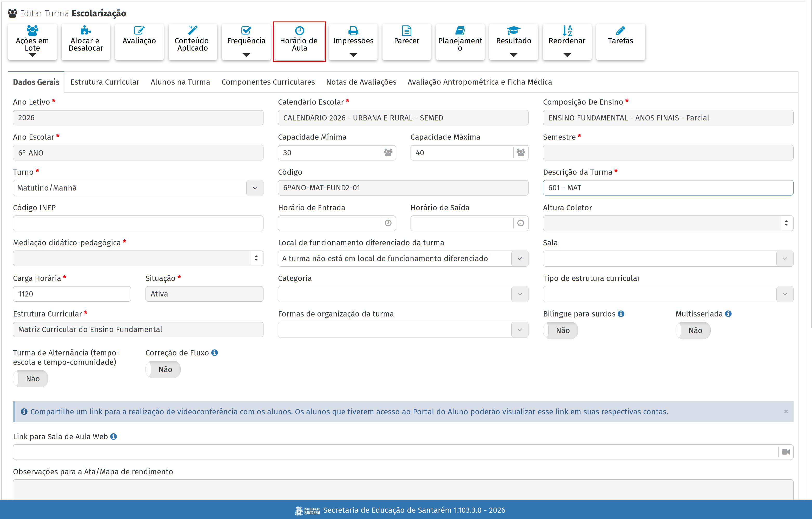Toggle the Multisseriada switch
This screenshot has height=519, width=812.
tap(693, 330)
